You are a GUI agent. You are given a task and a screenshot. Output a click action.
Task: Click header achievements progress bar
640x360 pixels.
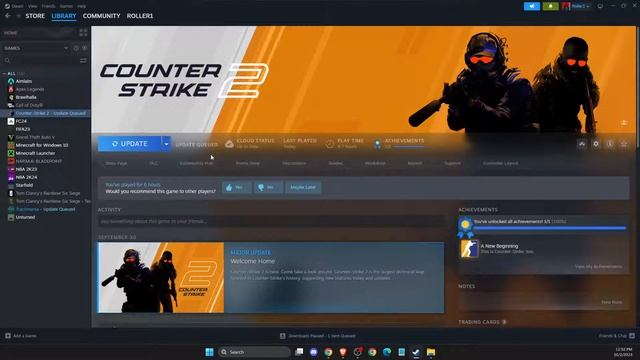point(409,147)
